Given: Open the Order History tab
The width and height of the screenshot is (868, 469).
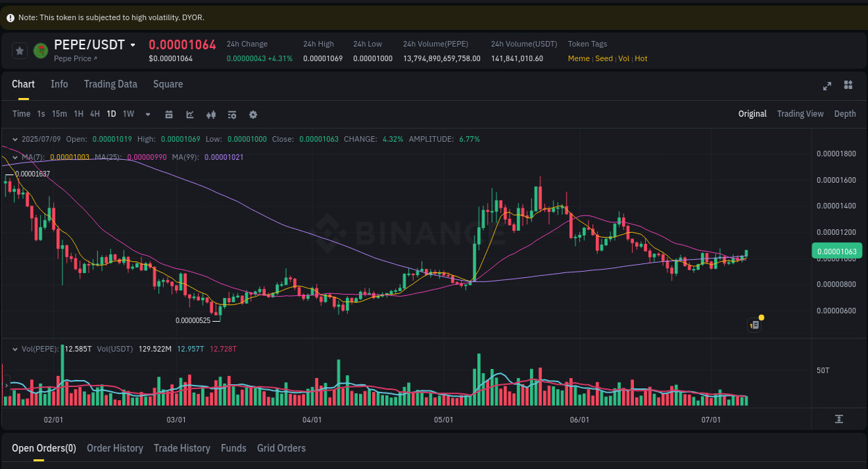Looking at the screenshot, I should (x=115, y=448).
